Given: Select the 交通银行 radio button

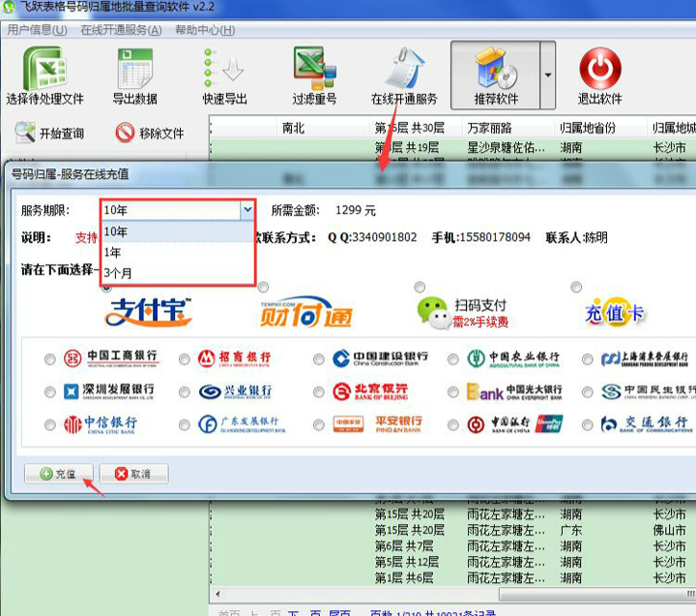Looking at the screenshot, I should 588,425.
